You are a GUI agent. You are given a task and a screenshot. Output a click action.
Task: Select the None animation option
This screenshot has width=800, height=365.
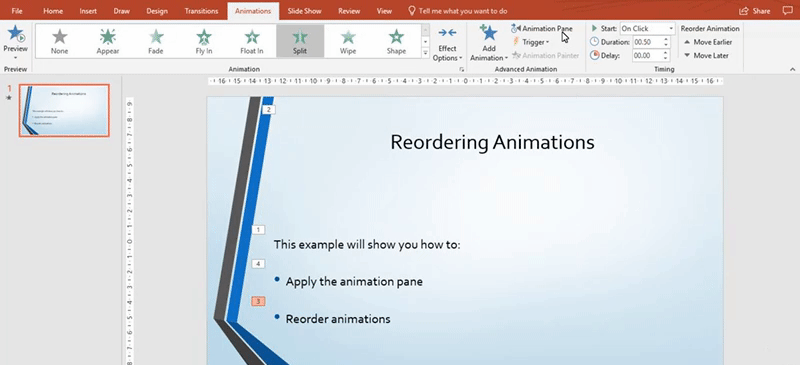[x=59, y=41]
